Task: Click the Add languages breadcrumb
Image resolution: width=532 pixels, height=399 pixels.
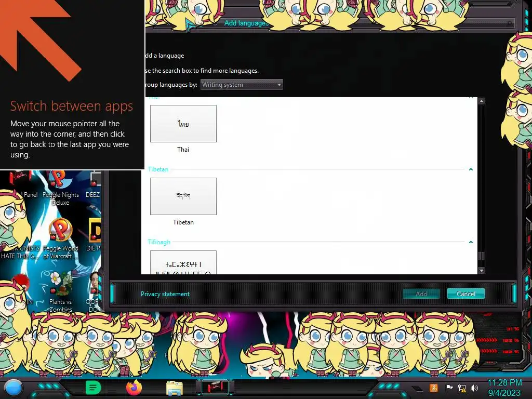Action: [246, 23]
